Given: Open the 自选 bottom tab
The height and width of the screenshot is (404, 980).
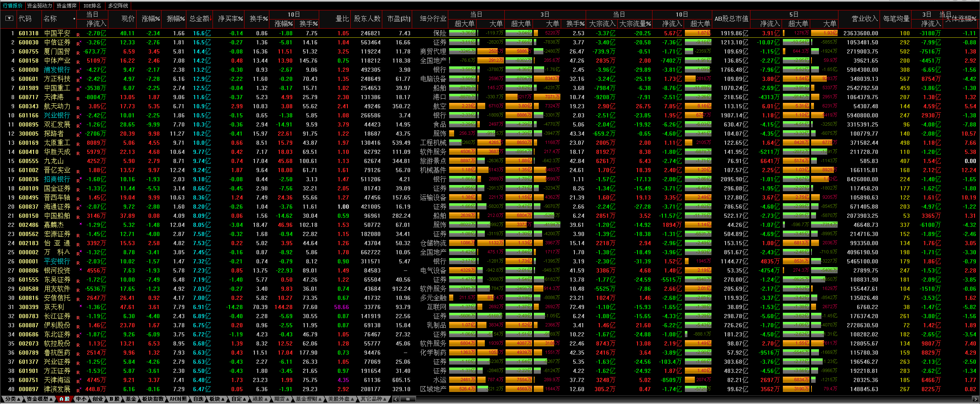Looking at the screenshot, I should [198, 399].
